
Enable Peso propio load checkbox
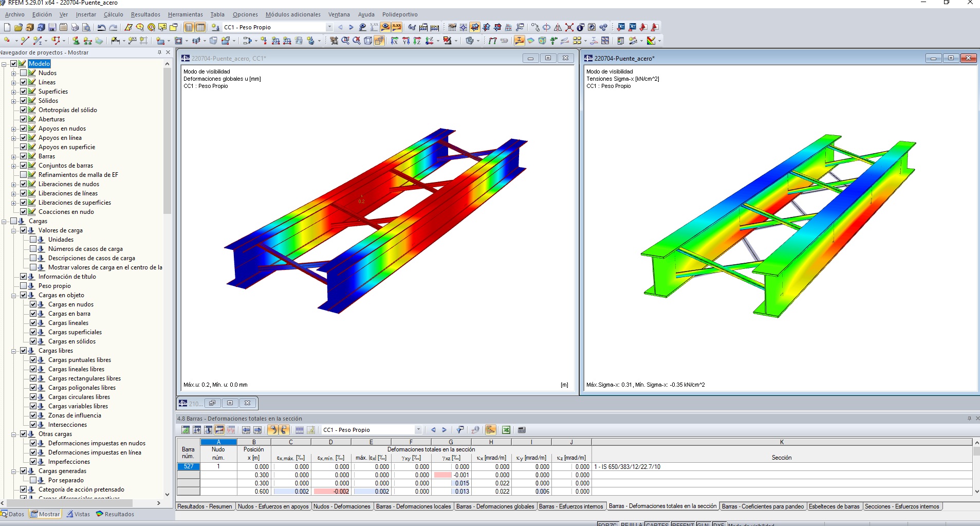pyautogui.click(x=23, y=286)
